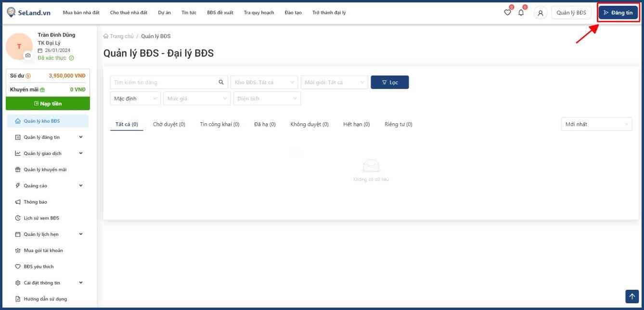Open the notification bell icon
The image size is (644, 310).
point(521,13)
